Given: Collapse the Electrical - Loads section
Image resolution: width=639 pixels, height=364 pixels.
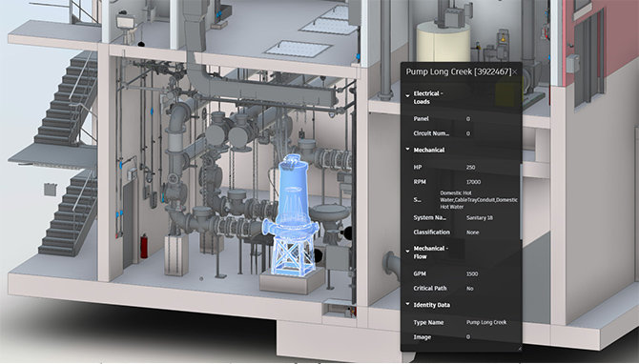Looking at the screenshot, I should [x=407, y=95].
